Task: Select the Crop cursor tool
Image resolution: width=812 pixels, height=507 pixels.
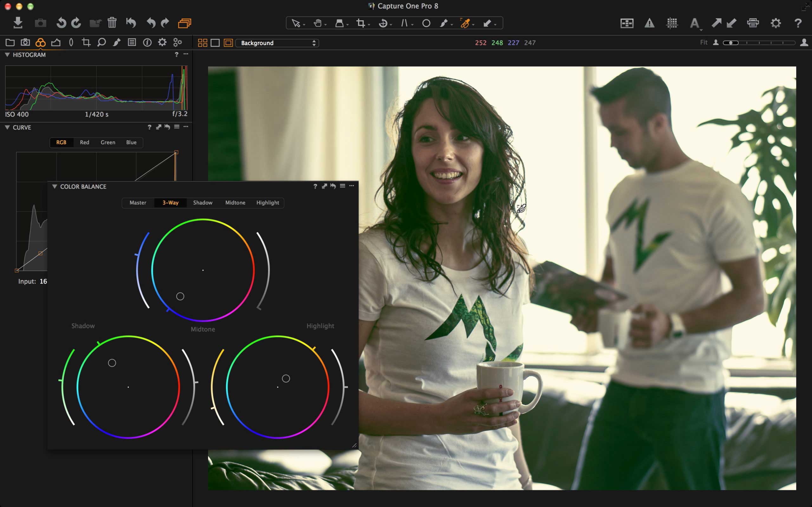Action: click(x=361, y=23)
